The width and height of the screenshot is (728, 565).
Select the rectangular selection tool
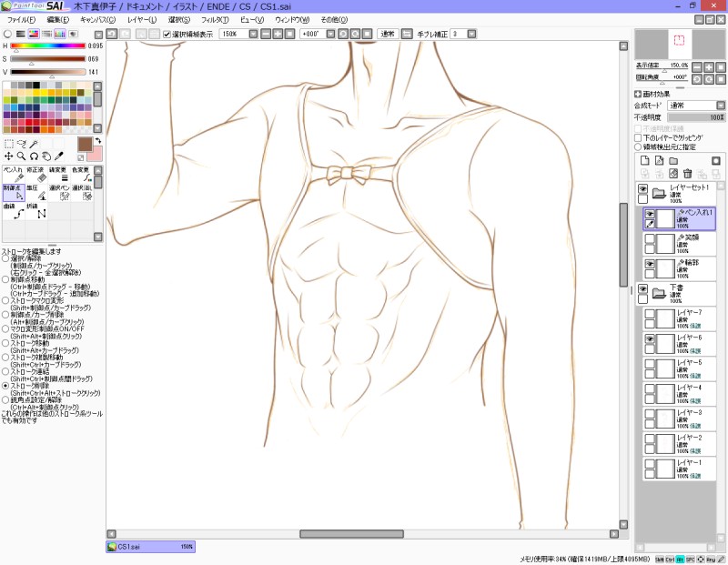tap(9, 144)
